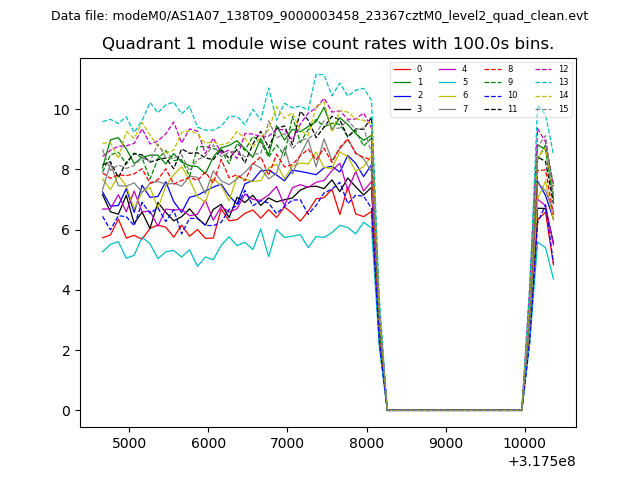Click the yellow solid legend line for module 6

pyautogui.click(x=447, y=95)
